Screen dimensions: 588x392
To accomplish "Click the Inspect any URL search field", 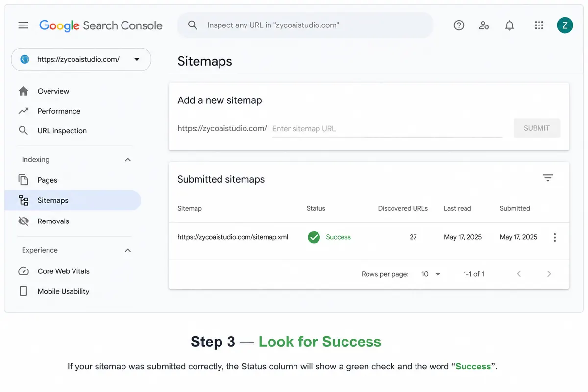I will [x=305, y=25].
